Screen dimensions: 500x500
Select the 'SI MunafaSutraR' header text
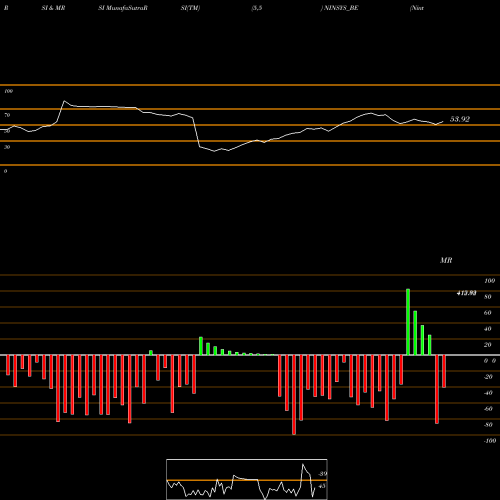pos(123,8)
